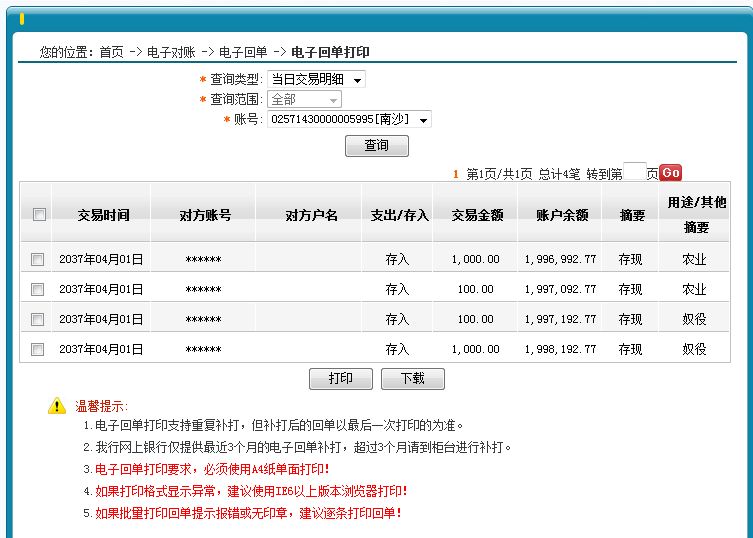Open 电子对账 in the breadcrumb

pyautogui.click(x=171, y=52)
